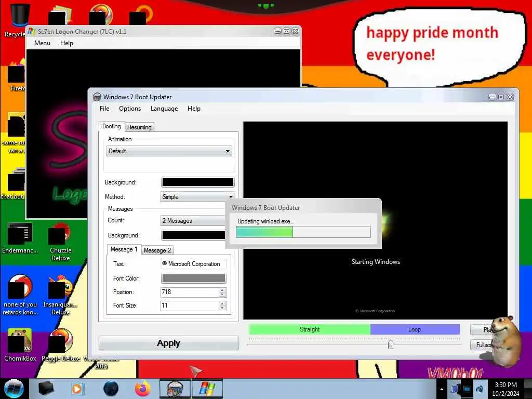Image resolution: width=532 pixels, height=399 pixels.
Task: Open the ChomikBox desktop icon
Action: pos(20,345)
